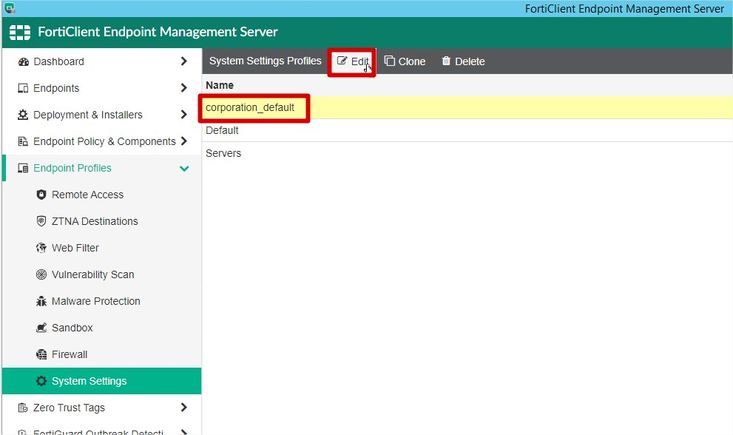Click the Malware Protection bug icon
This screenshot has height=435, width=733.
(x=41, y=301)
